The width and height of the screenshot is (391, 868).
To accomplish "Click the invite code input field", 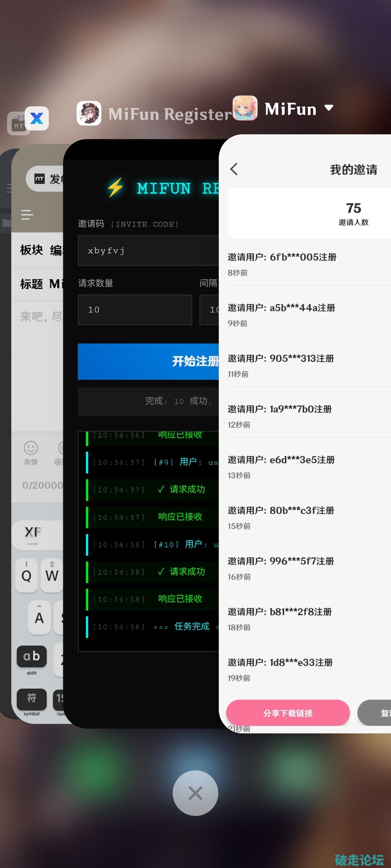I will pos(148,251).
